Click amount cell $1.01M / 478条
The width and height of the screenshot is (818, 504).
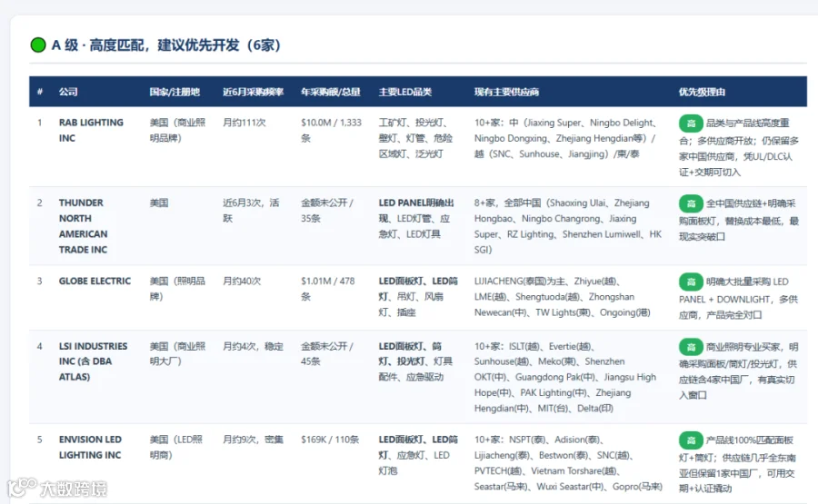tap(327, 289)
